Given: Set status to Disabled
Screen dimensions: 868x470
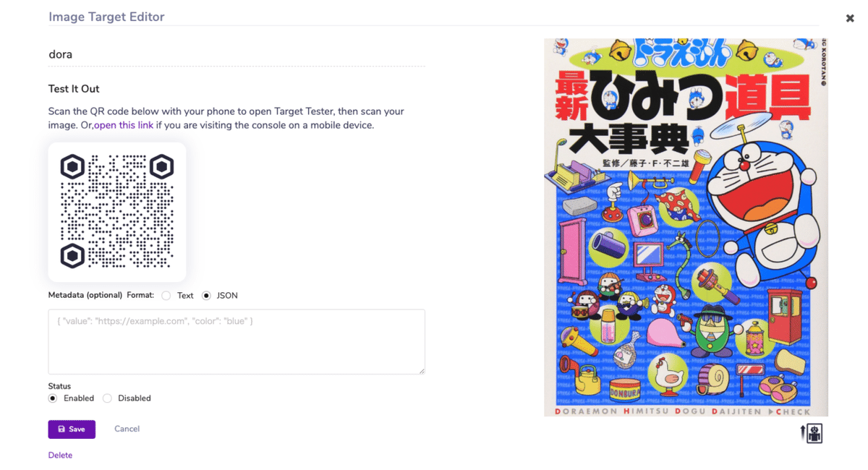Looking at the screenshot, I should pos(107,398).
